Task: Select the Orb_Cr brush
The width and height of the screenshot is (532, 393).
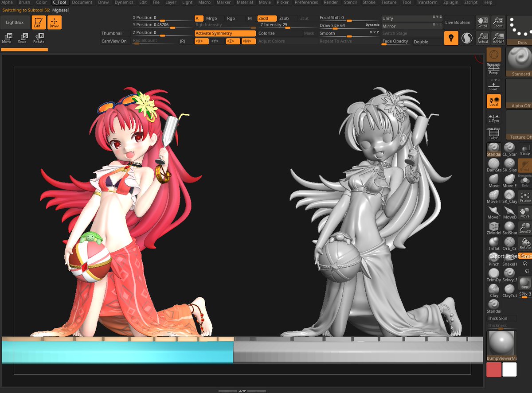Action: 509,243
